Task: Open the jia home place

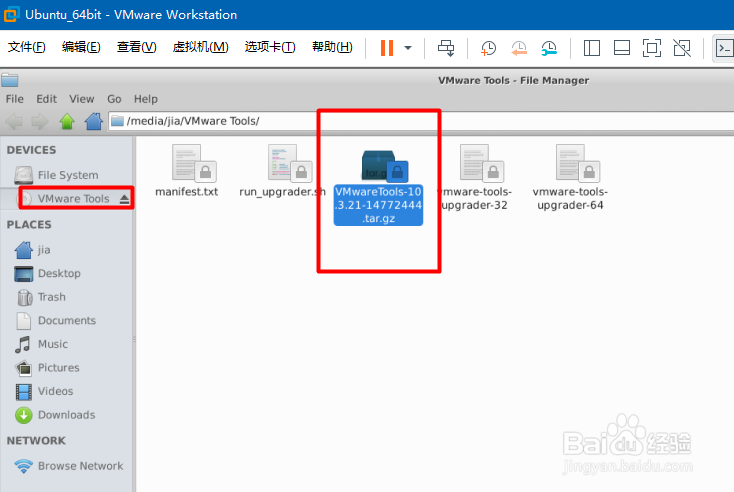Action: pos(67,250)
